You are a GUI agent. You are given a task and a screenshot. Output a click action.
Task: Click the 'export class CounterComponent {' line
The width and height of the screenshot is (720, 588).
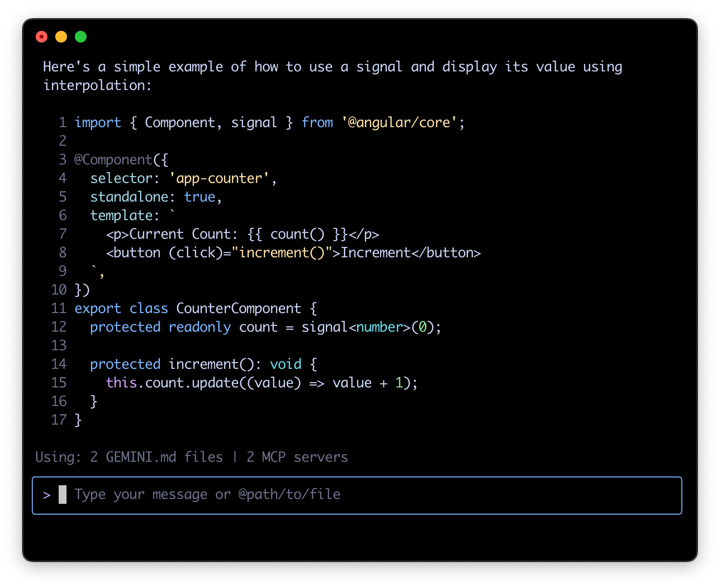coord(195,308)
